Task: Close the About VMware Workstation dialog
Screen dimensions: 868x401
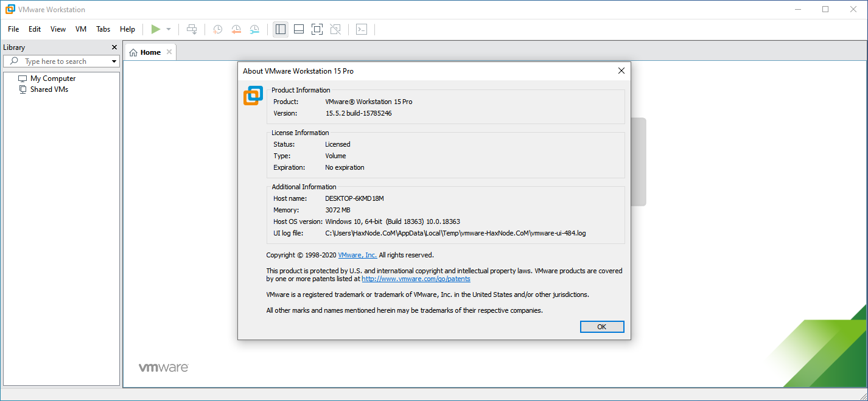Action: 621,71
